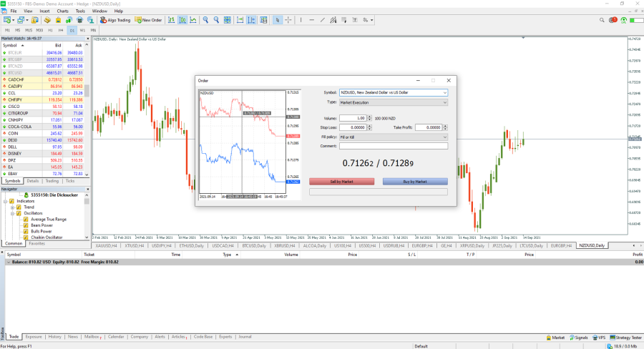Open the VPS icon in status bar
The width and height of the screenshot is (644, 349).
pos(598,337)
